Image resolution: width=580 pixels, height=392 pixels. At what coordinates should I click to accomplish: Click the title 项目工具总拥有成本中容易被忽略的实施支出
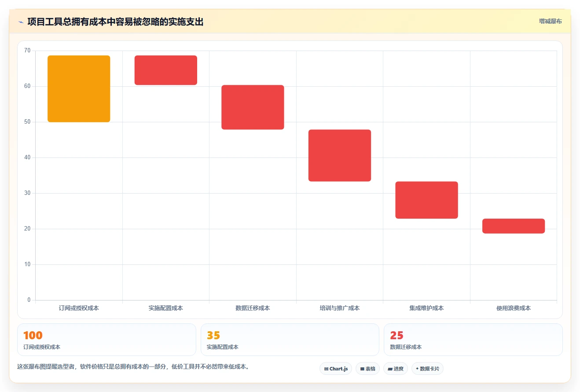click(115, 22)
